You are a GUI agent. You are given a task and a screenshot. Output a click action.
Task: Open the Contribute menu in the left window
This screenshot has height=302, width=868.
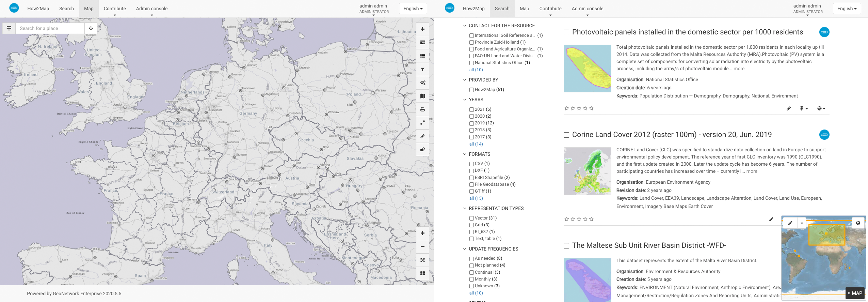pyautogui.click(x=115, y=9)
